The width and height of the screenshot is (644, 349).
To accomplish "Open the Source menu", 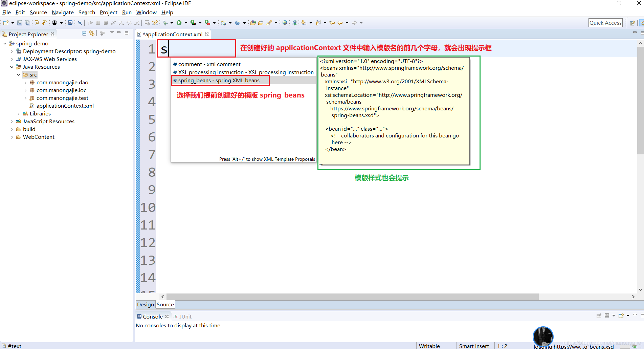I will pos(38,12).
